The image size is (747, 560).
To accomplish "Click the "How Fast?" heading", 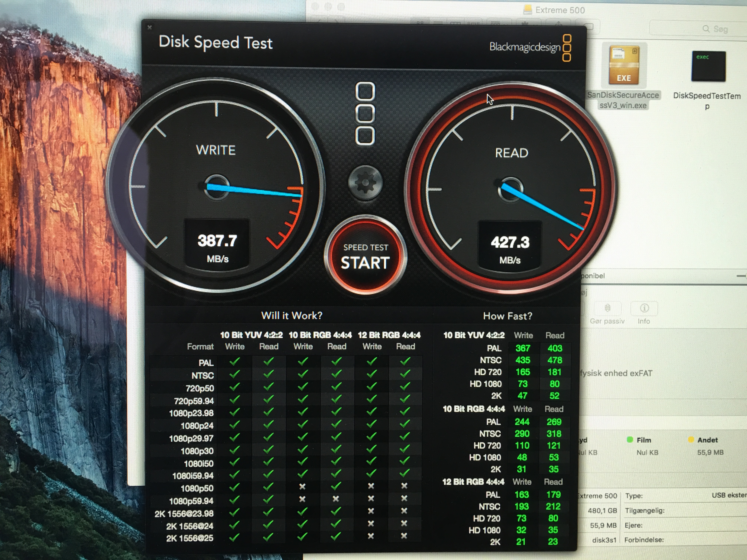I will tap(508, 316).
